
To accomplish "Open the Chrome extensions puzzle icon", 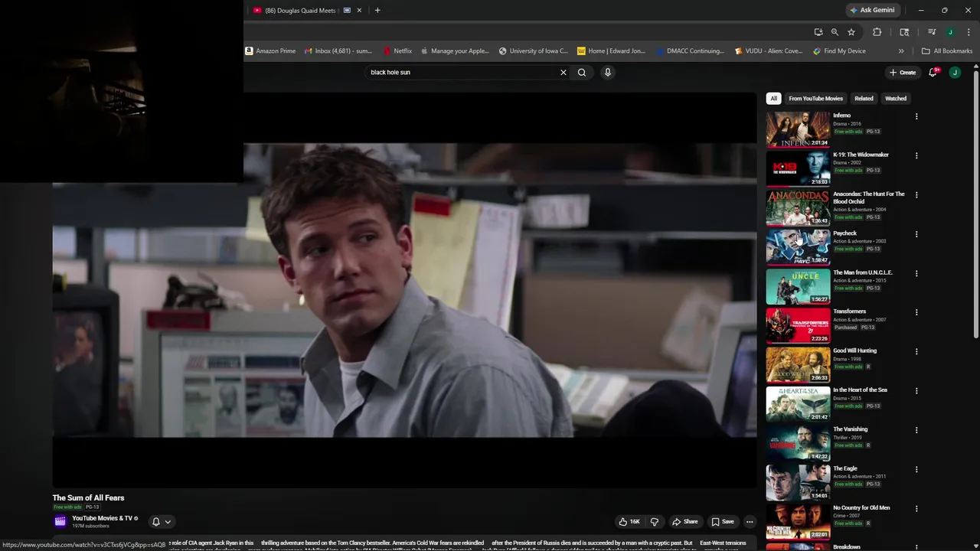I will click(877, 32).
